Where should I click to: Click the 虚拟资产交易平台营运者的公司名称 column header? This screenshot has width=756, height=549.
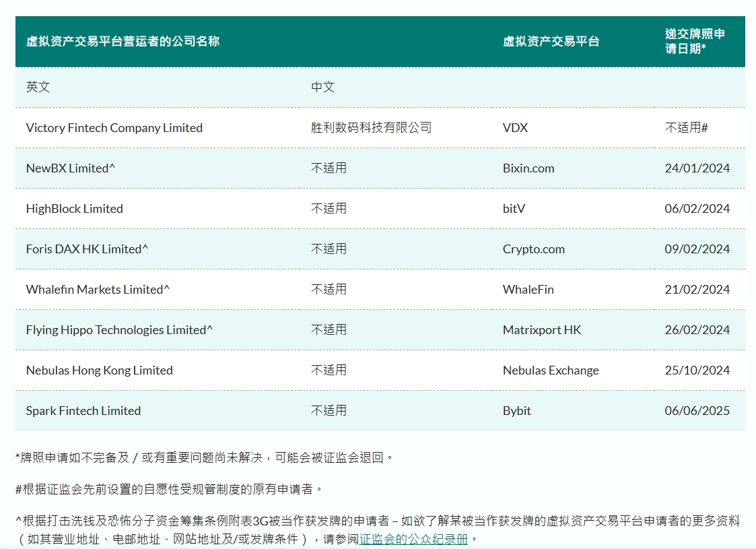(123, 42)
